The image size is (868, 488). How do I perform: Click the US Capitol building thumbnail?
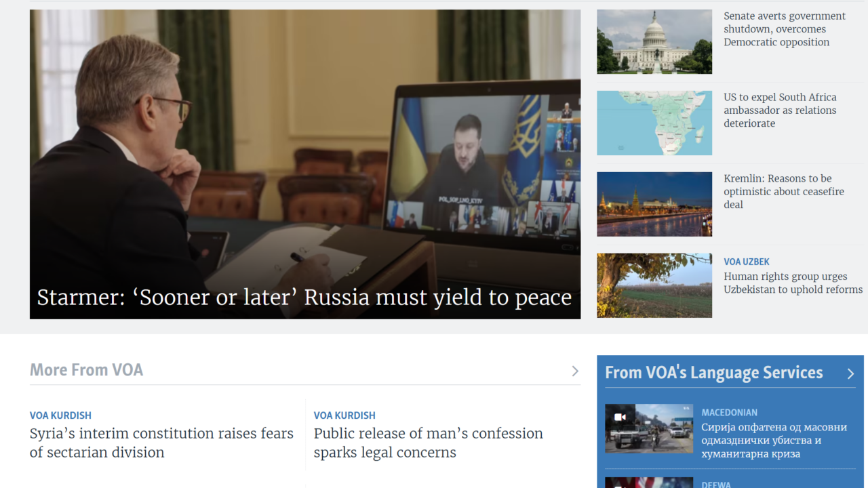pyautogui.click(x=654, y=41)
